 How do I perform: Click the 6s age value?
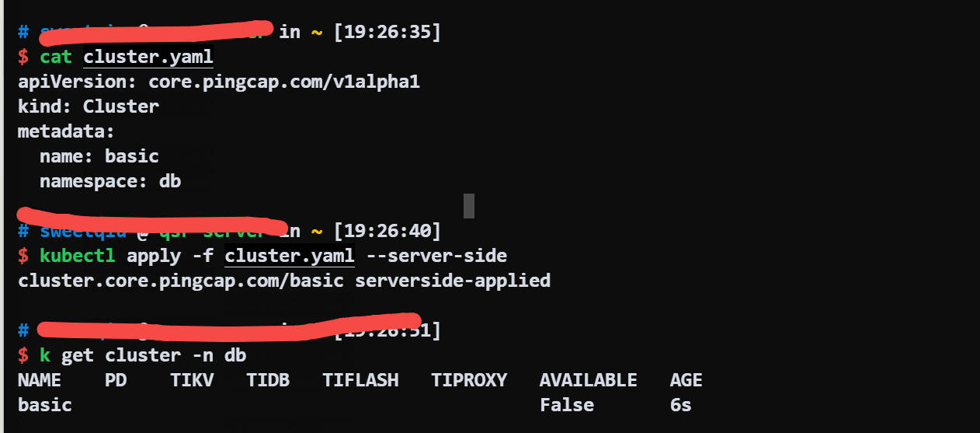coord(680,405)
